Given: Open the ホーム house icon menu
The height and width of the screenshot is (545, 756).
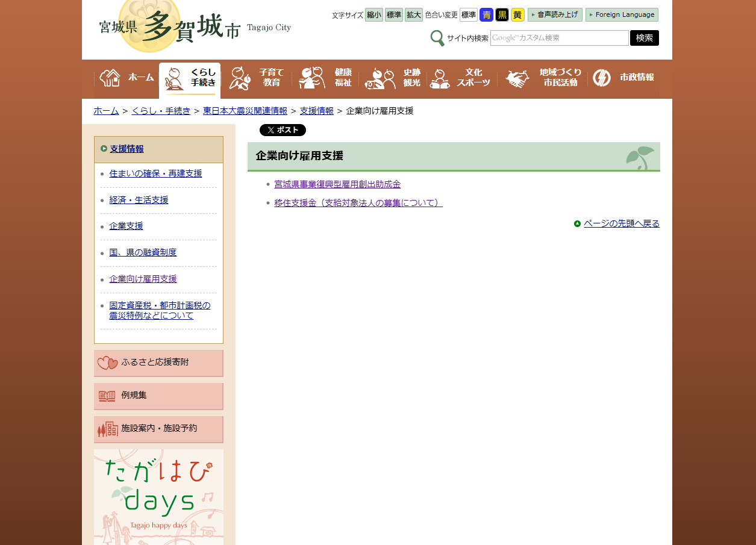Looking at the screenshot, I should pyautogui.click(x=126, y=78).
